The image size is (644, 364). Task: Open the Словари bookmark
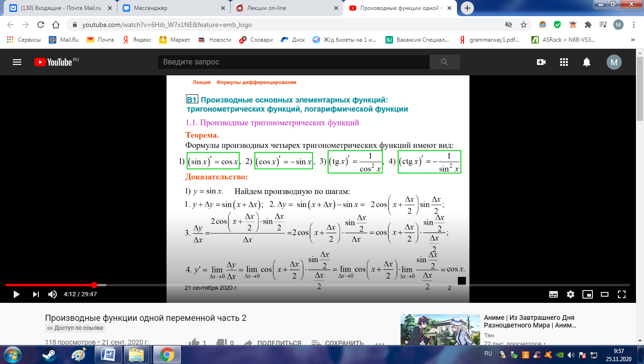[256, 40]
